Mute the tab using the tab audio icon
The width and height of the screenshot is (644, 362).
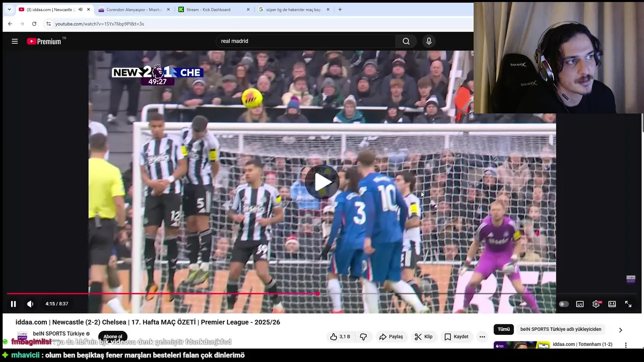click(80, 10)
